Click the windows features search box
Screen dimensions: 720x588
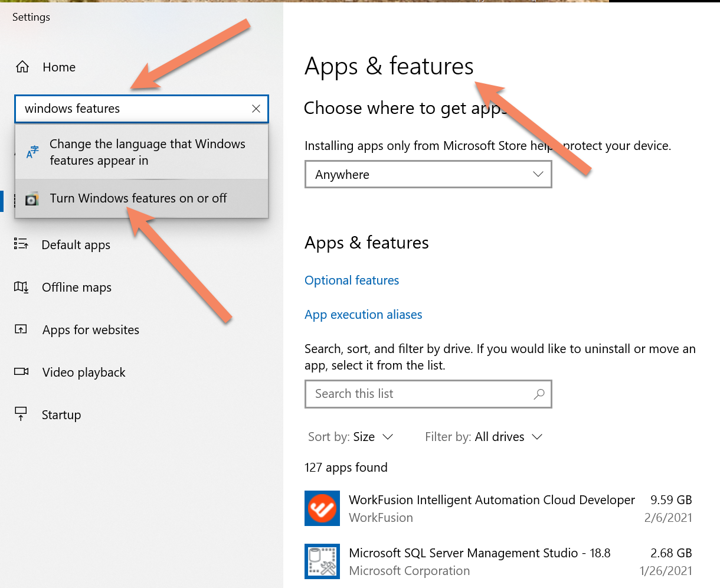pos(141,109)
